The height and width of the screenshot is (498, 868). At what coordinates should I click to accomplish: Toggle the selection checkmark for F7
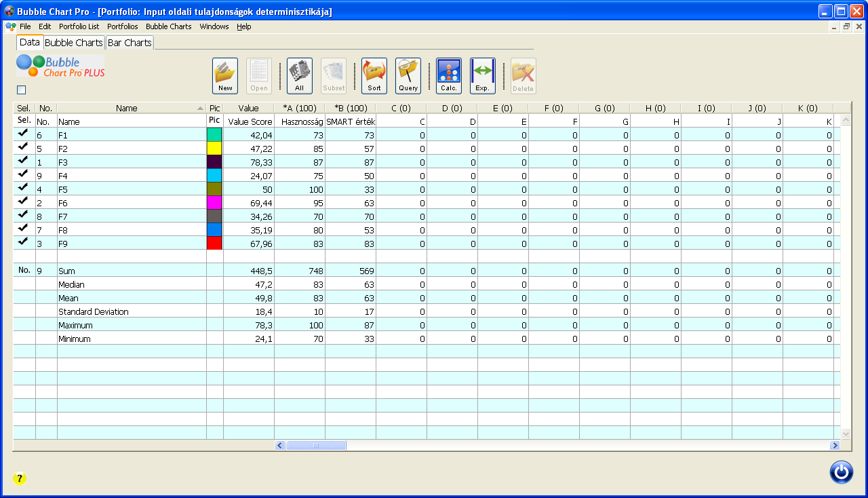click(x=23, y=215)
